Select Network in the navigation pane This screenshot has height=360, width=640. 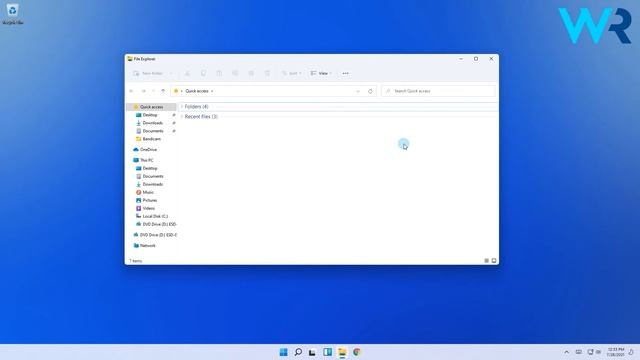pos(147,246)
